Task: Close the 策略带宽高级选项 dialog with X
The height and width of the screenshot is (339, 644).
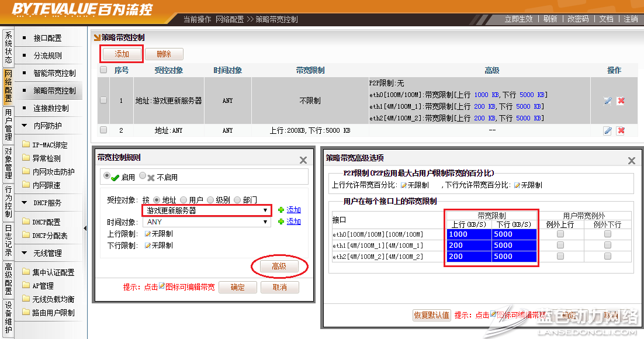Action: click(631, 160)
